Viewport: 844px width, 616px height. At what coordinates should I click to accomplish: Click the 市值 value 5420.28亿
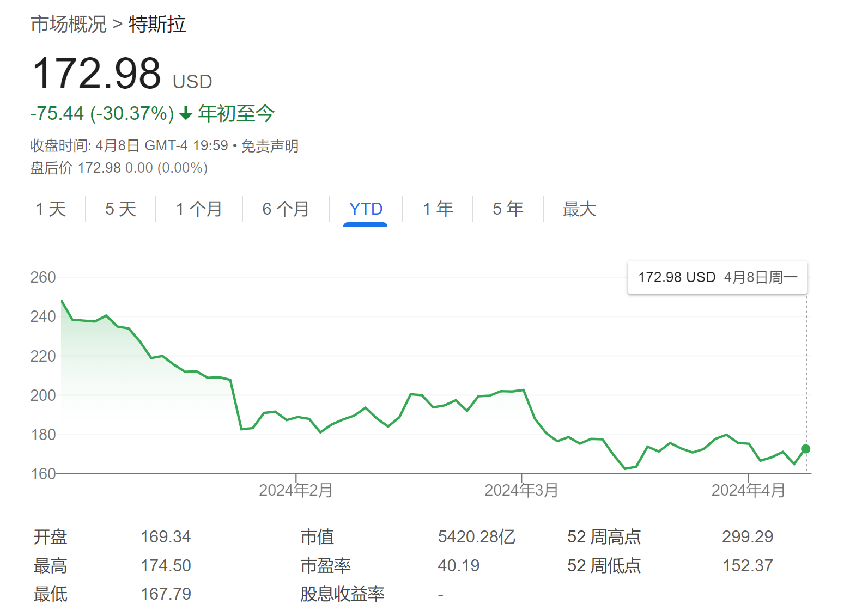pos(476,537)
